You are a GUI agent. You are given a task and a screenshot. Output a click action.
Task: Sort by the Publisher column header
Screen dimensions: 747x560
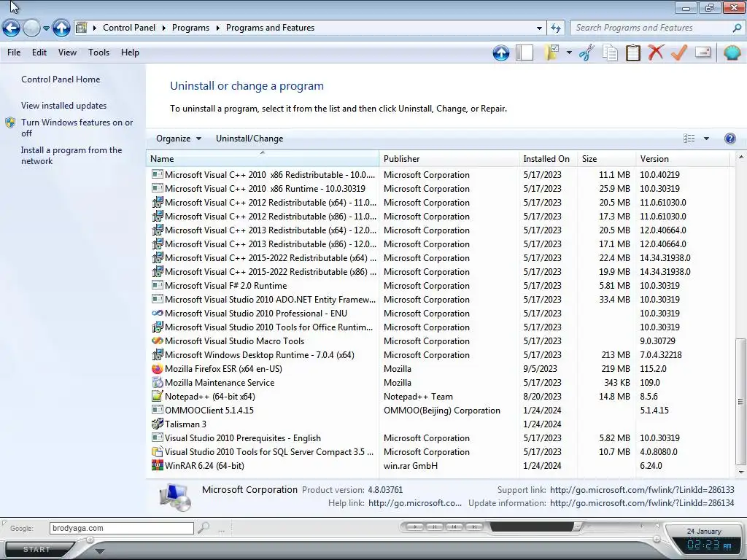pos(449,159)
